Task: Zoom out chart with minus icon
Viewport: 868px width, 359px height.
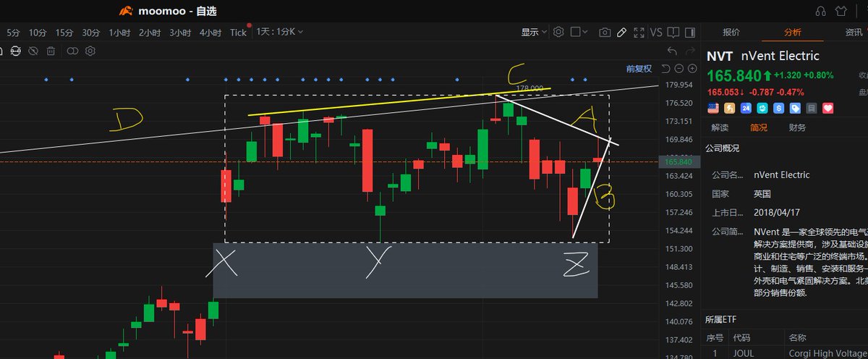Action: coord(678,69)
